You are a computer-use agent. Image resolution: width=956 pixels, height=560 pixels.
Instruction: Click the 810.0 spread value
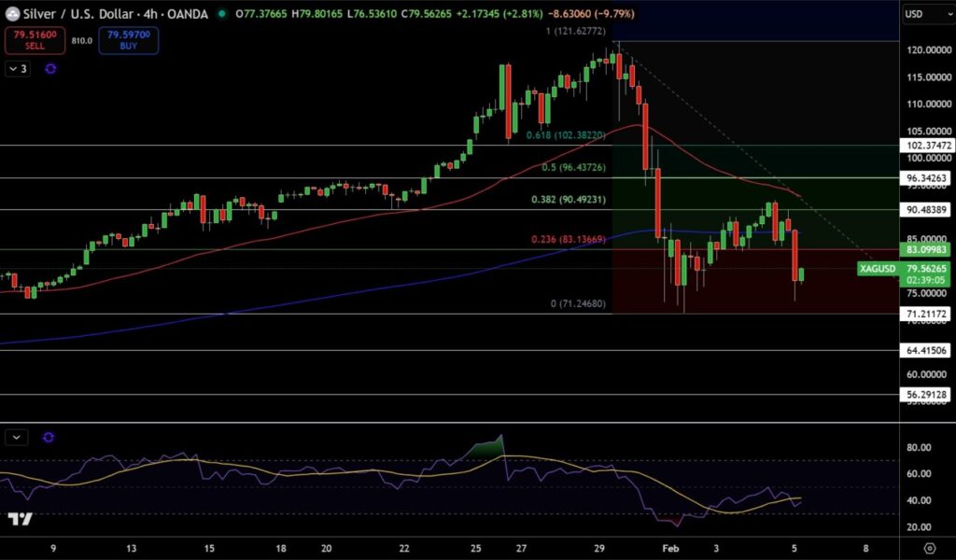tap(81, 40)
